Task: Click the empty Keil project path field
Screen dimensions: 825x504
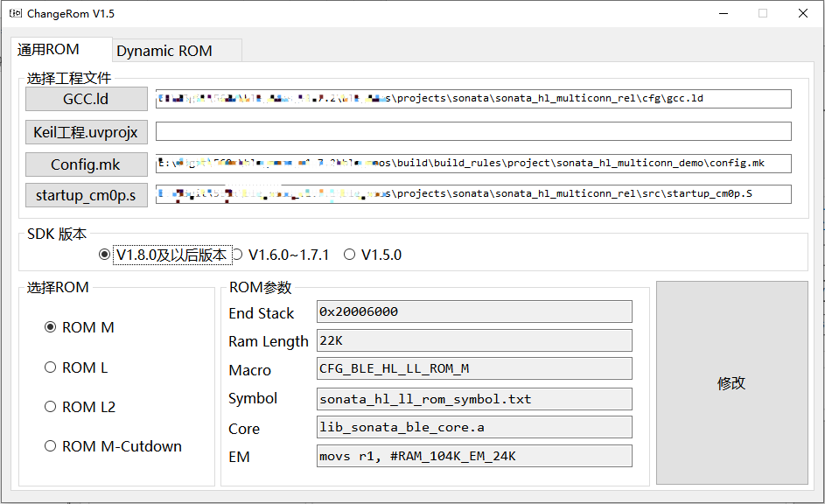Action: pyautogui.click(x=473, y=131)
